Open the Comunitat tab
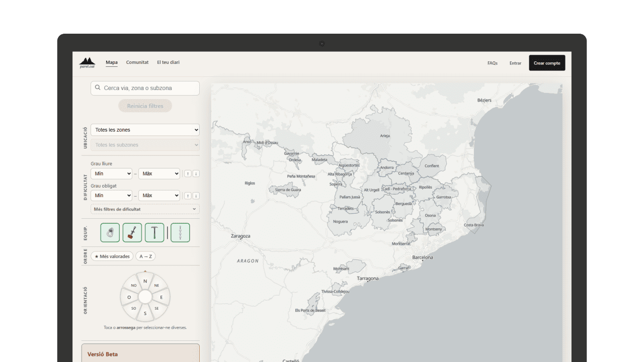 tap(137, 62)
